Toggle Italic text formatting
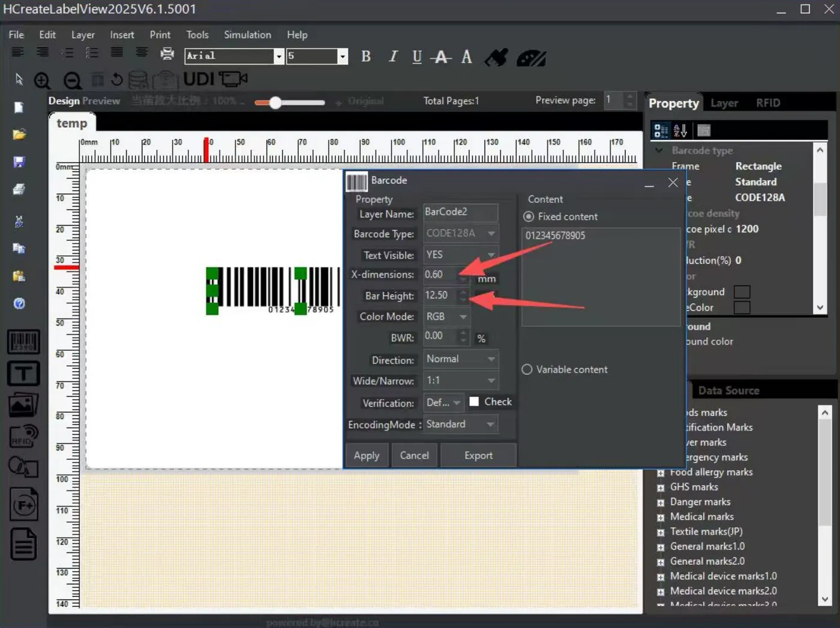The image size is (840, 628). (393, 57)
